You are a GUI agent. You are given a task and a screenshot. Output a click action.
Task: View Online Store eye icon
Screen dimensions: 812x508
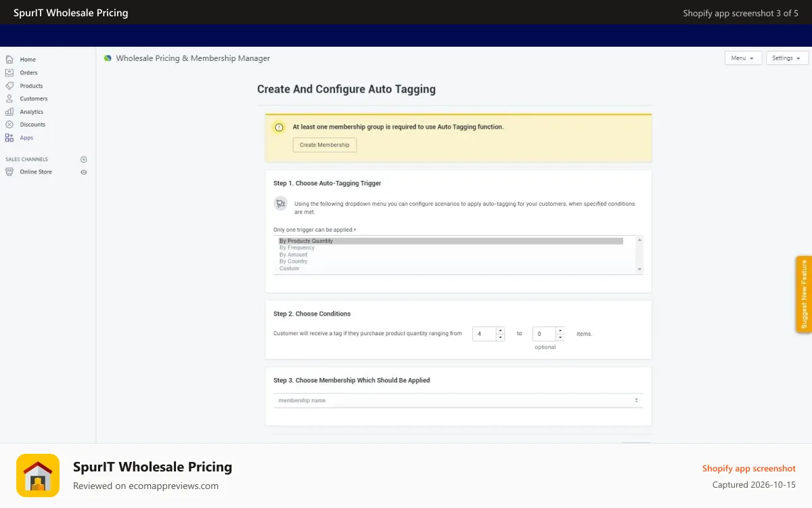coord(84,172)
